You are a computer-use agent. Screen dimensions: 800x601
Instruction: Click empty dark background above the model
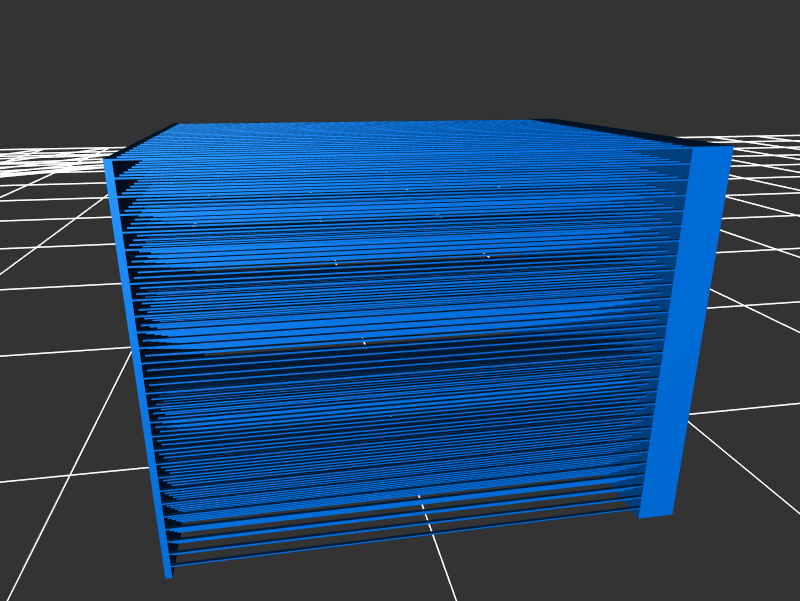click(400, 60)
